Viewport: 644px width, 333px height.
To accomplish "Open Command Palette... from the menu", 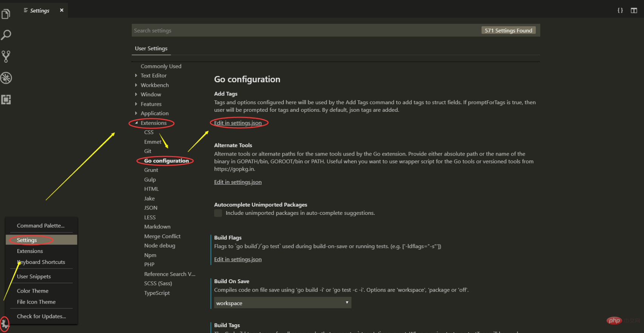I will (41, 225).
